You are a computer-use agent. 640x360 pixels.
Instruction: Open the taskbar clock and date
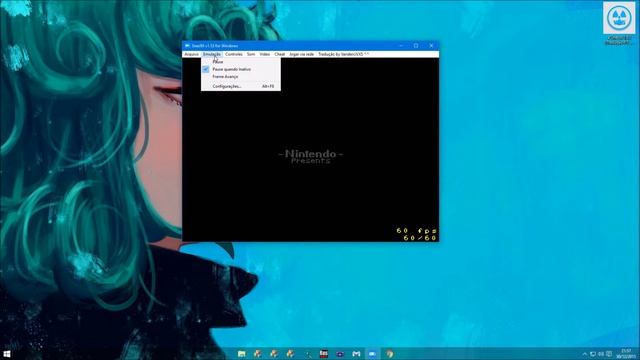[x=626, y=354]
